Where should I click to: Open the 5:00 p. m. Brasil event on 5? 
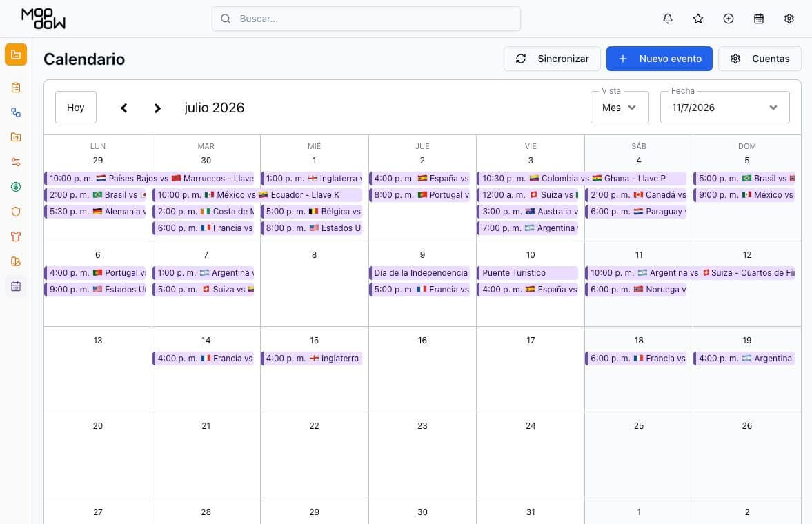744,178
